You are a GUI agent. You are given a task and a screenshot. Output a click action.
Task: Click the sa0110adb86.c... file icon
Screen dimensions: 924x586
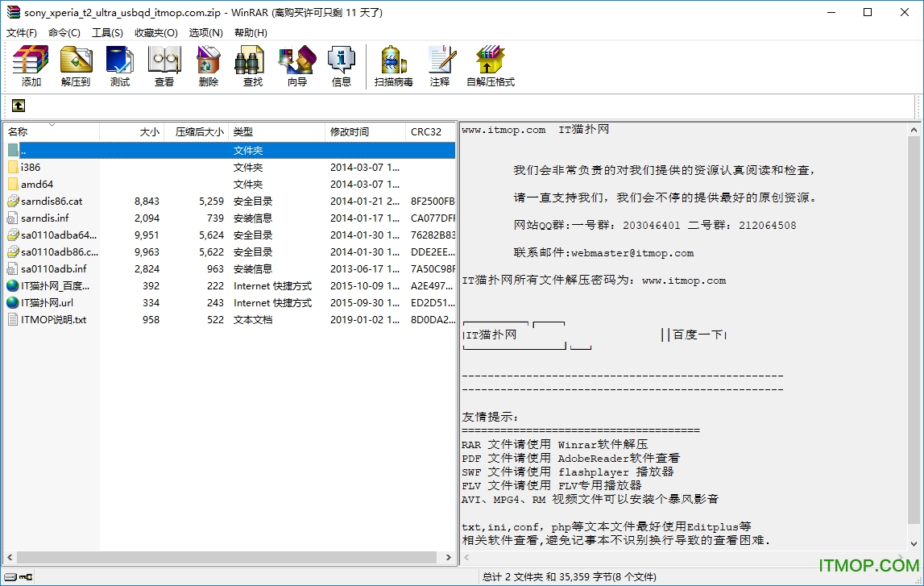pyautogui.click(x=13, y=251)
